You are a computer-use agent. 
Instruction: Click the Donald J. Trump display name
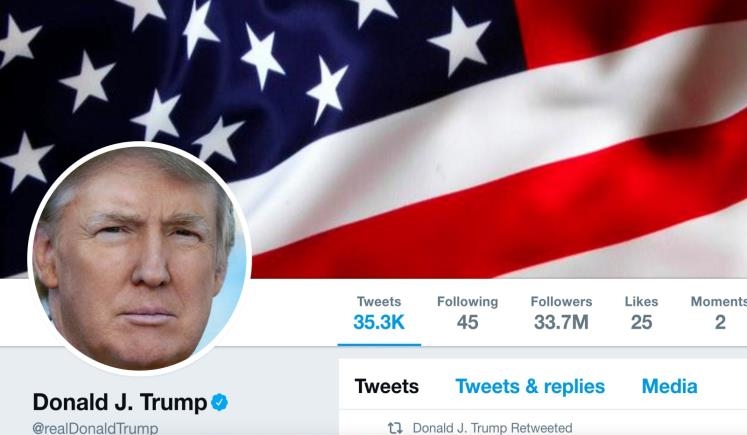(x=120, y=402)
